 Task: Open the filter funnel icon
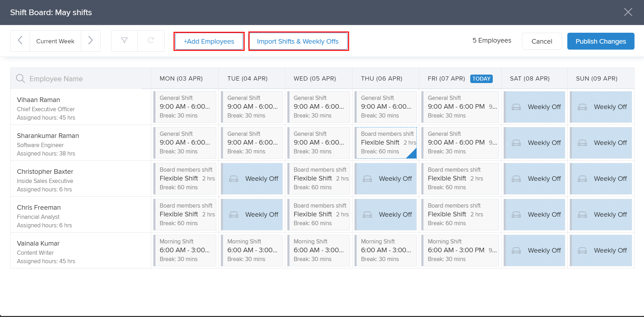[124, 41]
